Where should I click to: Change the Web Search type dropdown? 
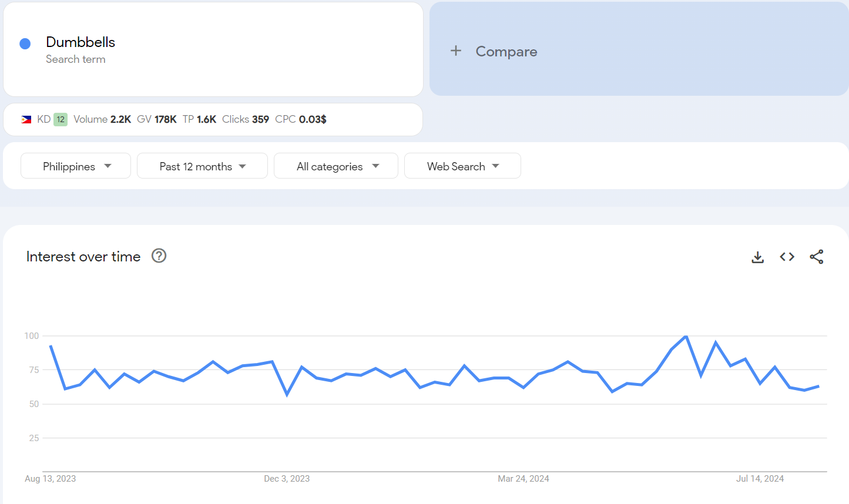[462, 166]
